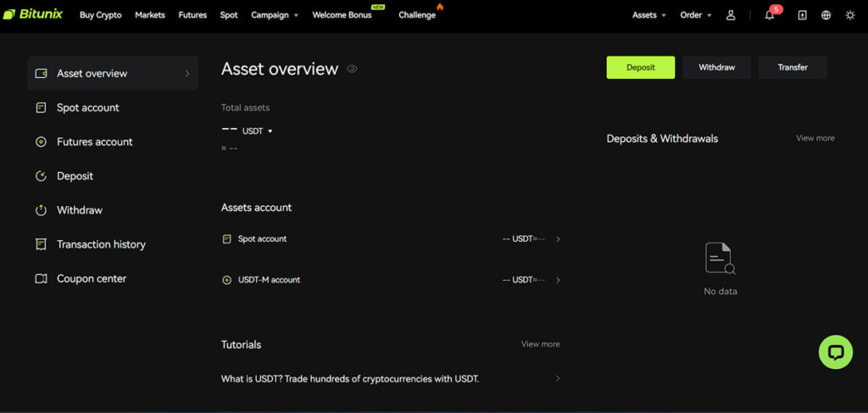Click the Bitunix logo

pos(33,14)
